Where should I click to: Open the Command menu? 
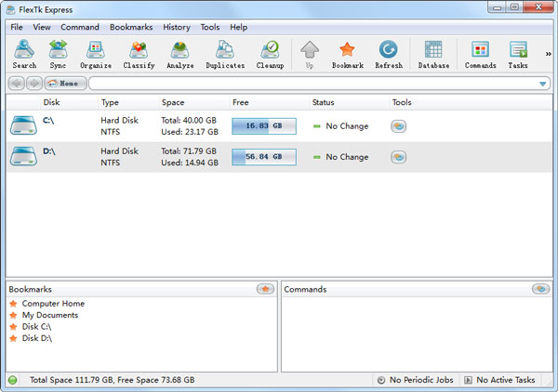80,27
